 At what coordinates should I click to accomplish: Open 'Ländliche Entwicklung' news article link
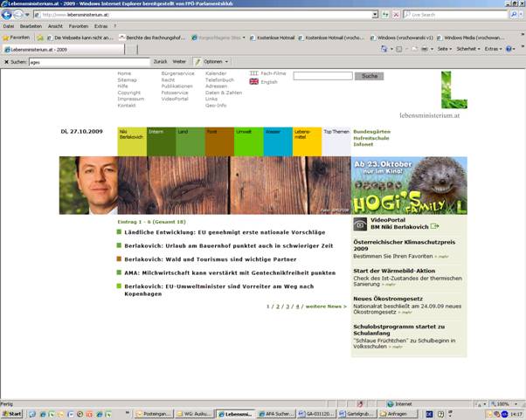click(x=224, y=232)
